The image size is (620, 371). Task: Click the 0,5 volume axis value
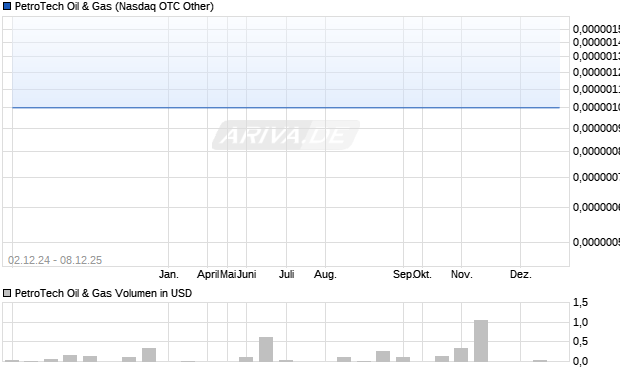580,341
